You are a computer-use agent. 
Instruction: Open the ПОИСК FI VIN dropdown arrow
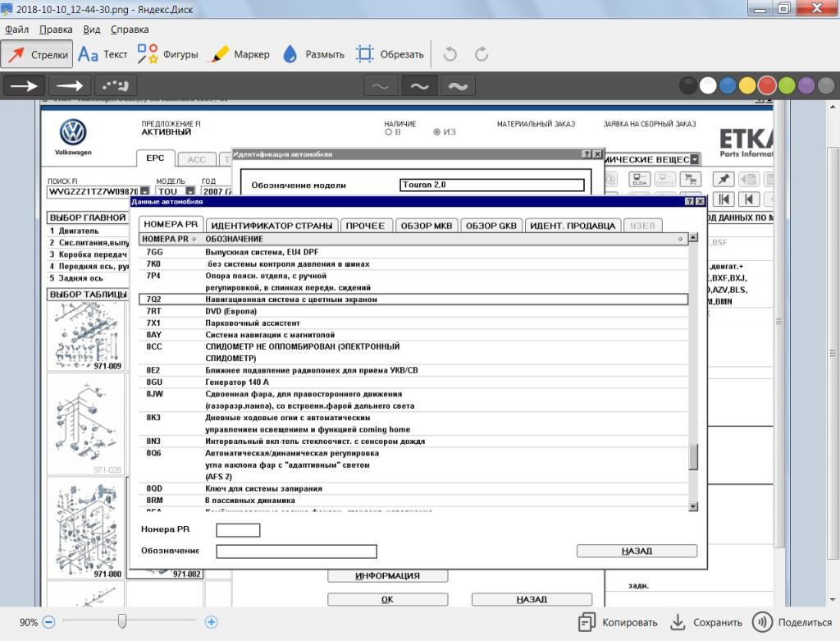click(144, 191)
